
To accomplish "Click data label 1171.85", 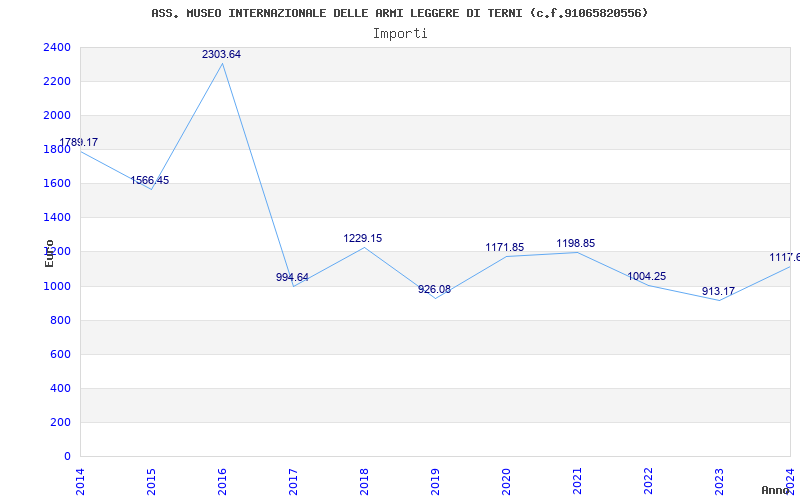I will pos(505,247).
